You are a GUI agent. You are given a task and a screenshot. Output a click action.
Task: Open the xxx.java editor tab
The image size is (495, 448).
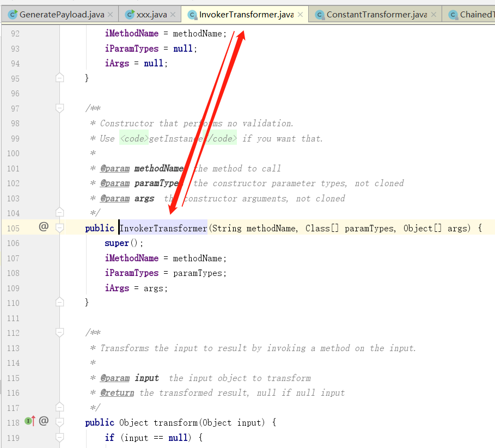pyautogui.click(x=150, y=15)
